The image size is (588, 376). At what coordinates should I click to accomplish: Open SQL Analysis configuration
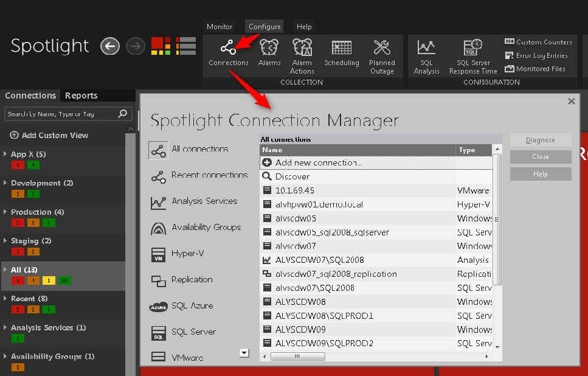pos(426,48)
